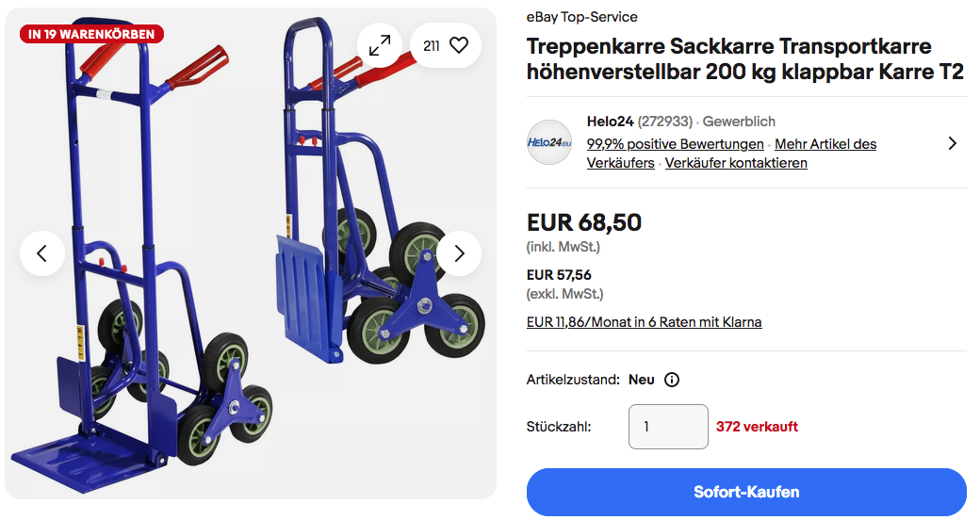Expand product image to fullscreen view
980x520 pixels.
point(380,45)
